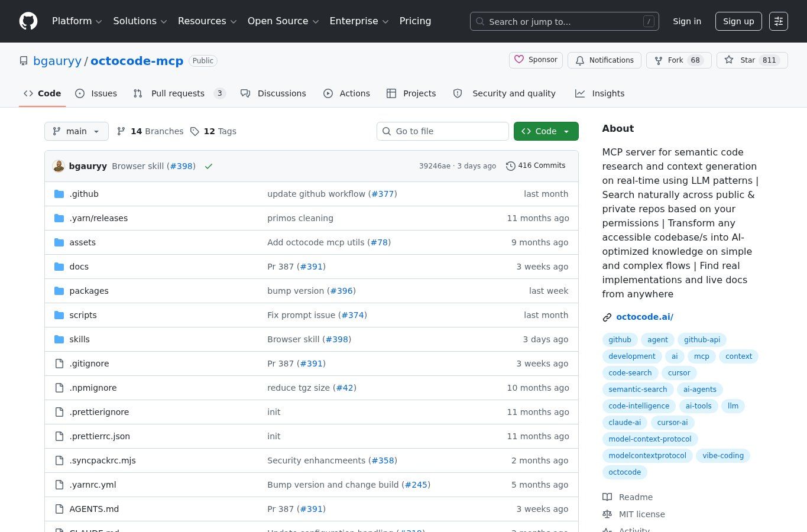Screen dimensions: 807x532
Task: Switch to the Projects tab
Action: point(411,93)
